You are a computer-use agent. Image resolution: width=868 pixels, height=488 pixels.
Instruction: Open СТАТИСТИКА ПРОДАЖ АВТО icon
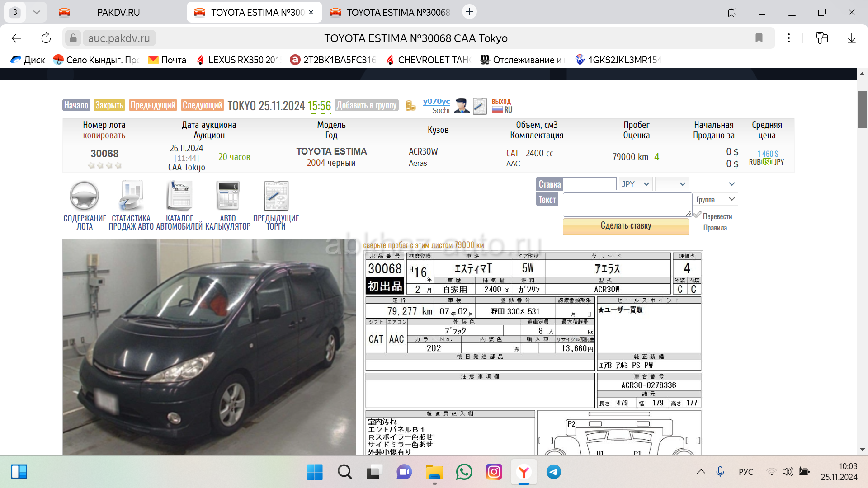tap(131, 196)
